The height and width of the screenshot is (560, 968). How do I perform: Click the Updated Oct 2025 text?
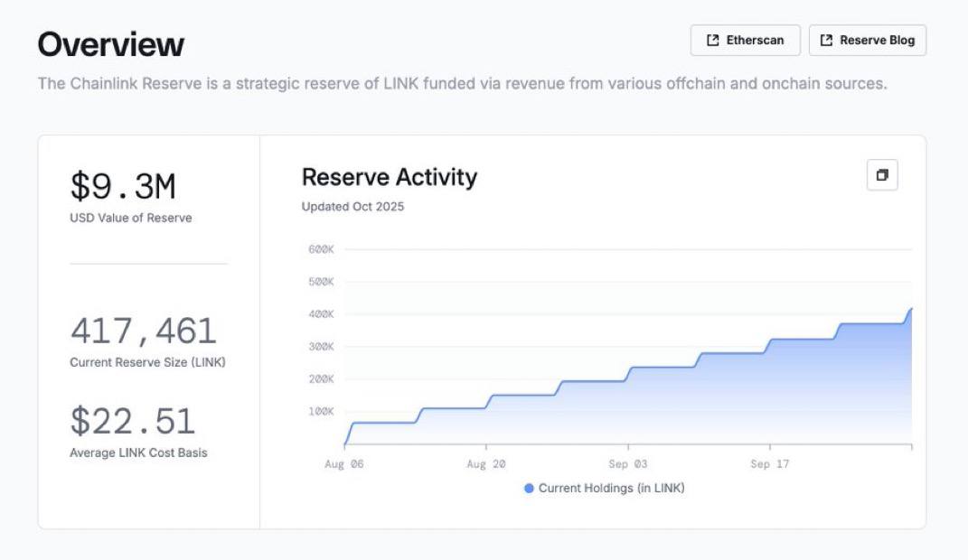click(352, 207)
